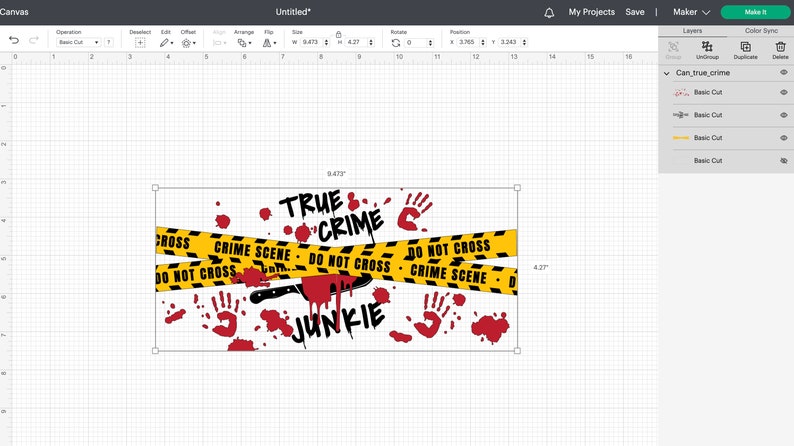
Task: Adjust Y position stepper
Action: [524, 42]
